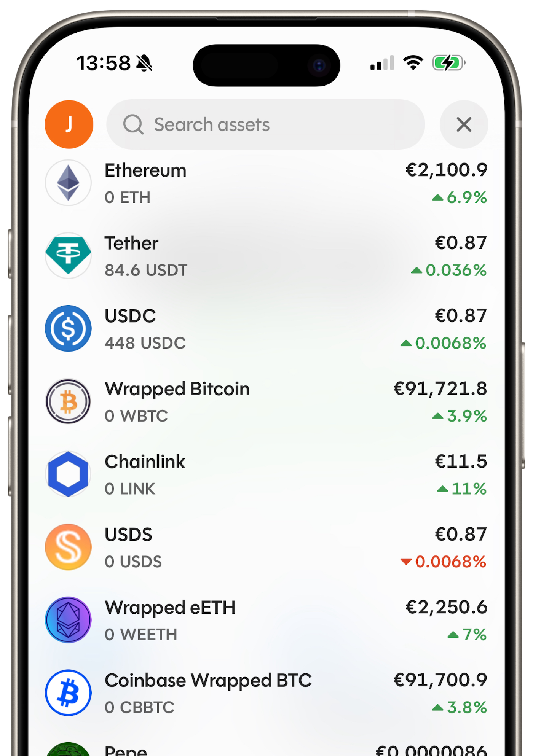Viewport: 533px width, 756px height.
Task: Tap the USDS red 0.0068% change
Action: [x=444, y=562]
